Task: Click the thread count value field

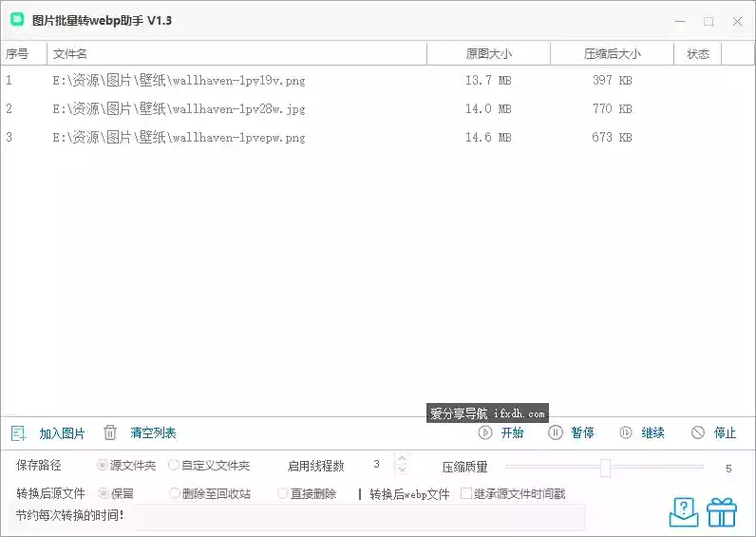Action: (x=376, y=464)
